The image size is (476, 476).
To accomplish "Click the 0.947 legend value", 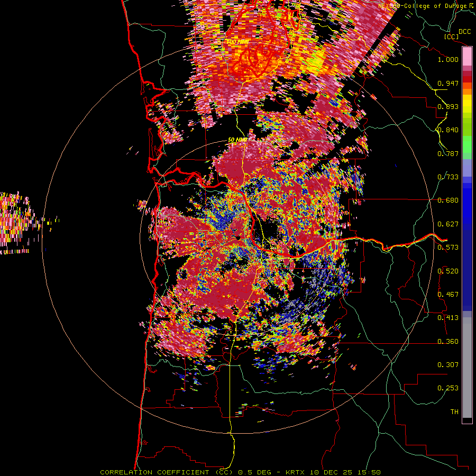I will (448, 83).
